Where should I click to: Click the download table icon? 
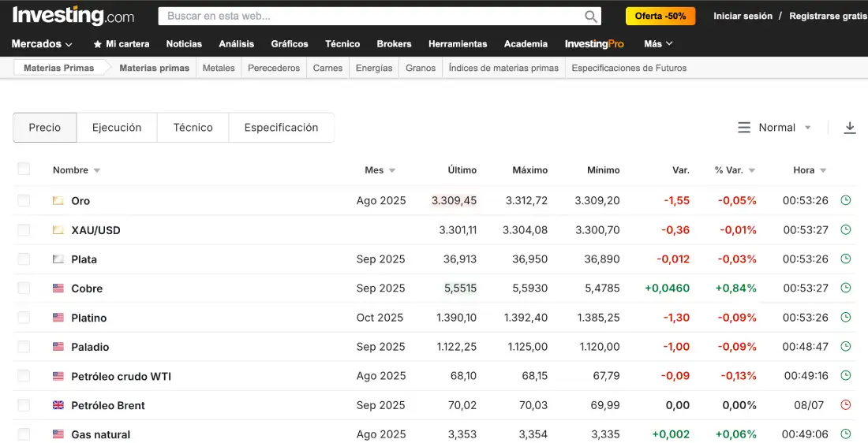(850, 128)
